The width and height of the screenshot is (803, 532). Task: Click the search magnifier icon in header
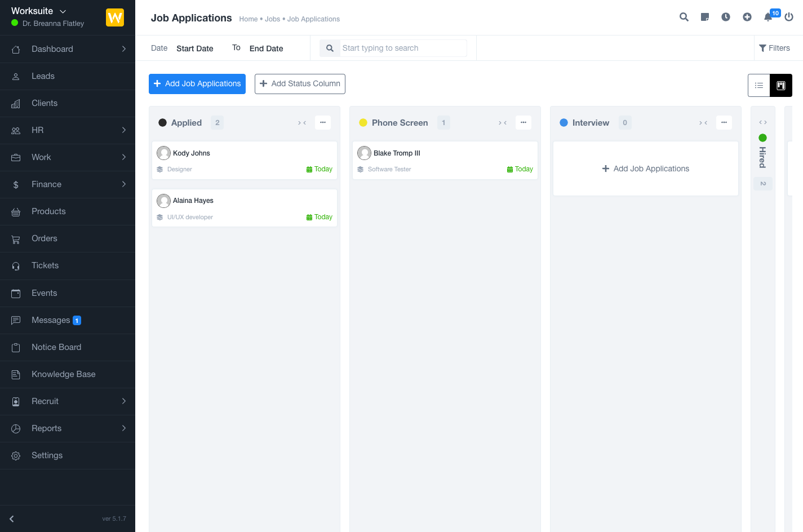point(684,17)
